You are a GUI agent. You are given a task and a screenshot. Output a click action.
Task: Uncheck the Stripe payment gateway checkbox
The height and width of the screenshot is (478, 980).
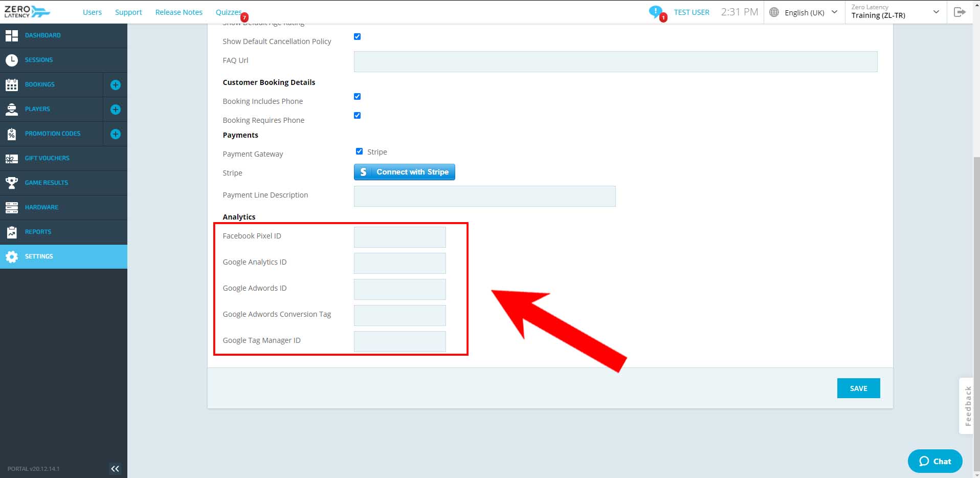coord(359,151)
